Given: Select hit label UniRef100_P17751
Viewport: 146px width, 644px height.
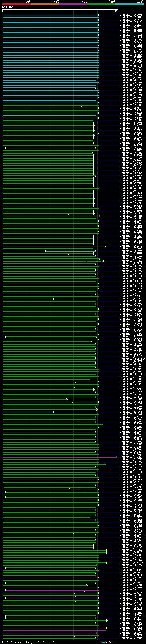Looking at the screenshot, I should pyautogui.click(x=131, y=530).
